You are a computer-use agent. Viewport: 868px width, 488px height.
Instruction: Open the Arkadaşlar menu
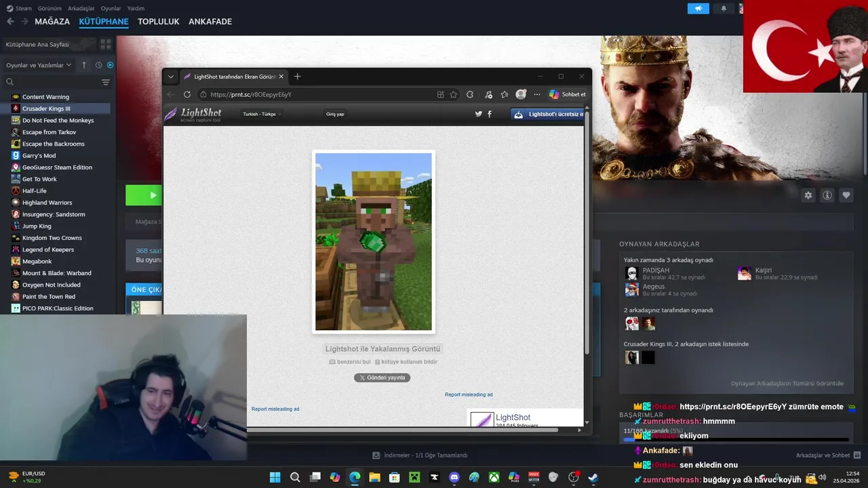point(81,8)
